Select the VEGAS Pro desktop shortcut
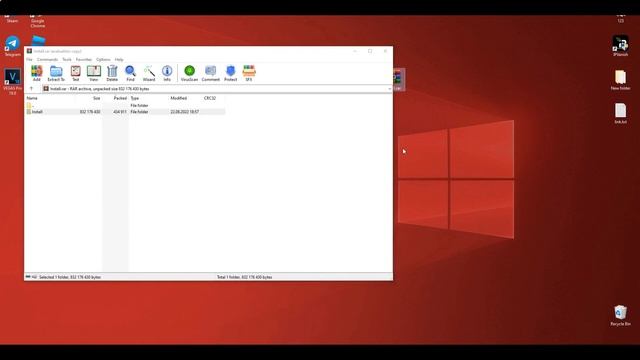 tap(13, 82)
